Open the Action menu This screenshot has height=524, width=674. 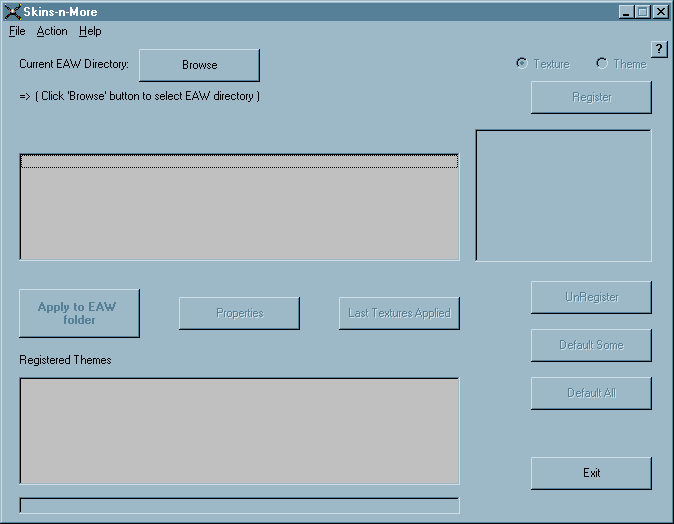52,31
